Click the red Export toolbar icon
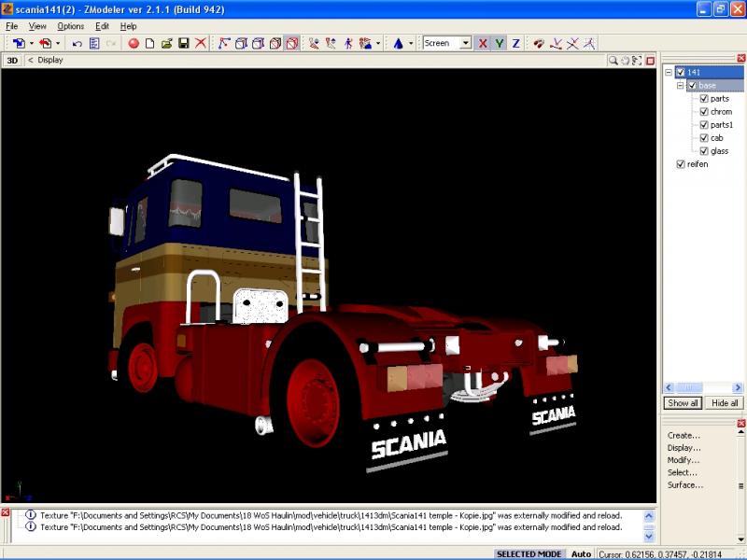Image resolution: width=747 pixels, height=560 pixels. [x=45, y=43]
